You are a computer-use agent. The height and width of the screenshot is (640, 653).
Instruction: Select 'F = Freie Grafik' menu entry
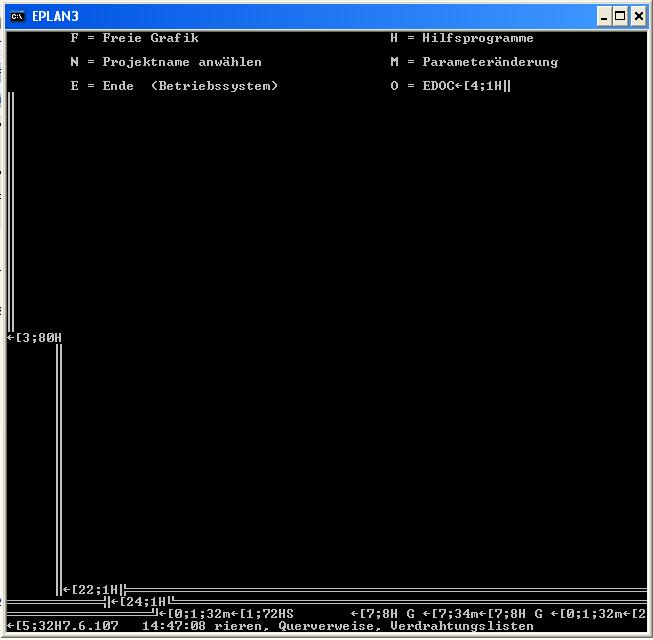point(135,38)
